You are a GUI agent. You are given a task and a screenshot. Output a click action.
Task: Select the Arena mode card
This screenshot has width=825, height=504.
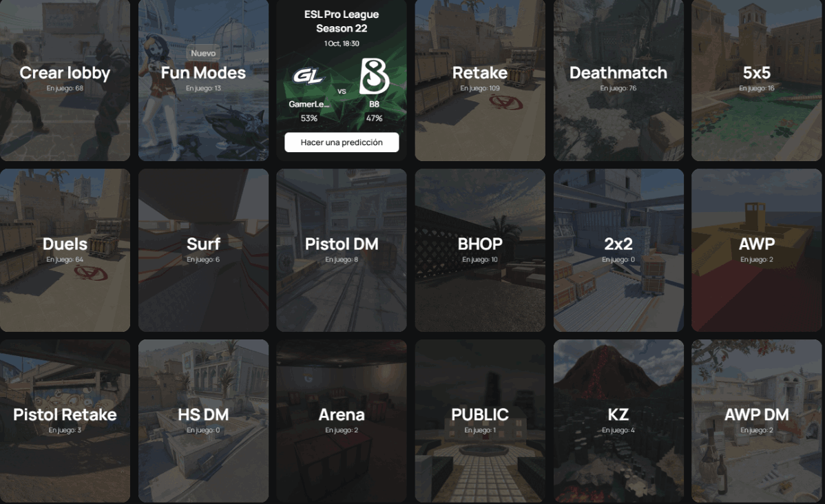pos(342,421)
